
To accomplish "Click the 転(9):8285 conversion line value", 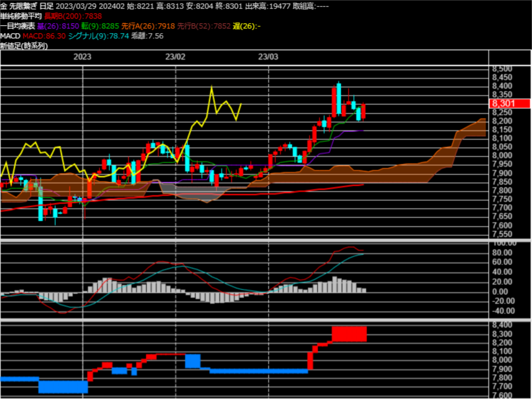I will pos(100,26).
